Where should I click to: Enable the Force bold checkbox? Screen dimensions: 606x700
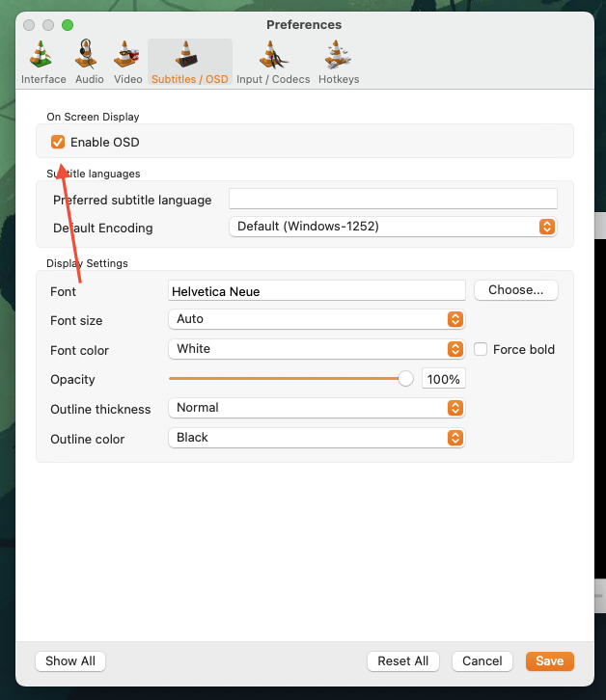click(481, 349)
